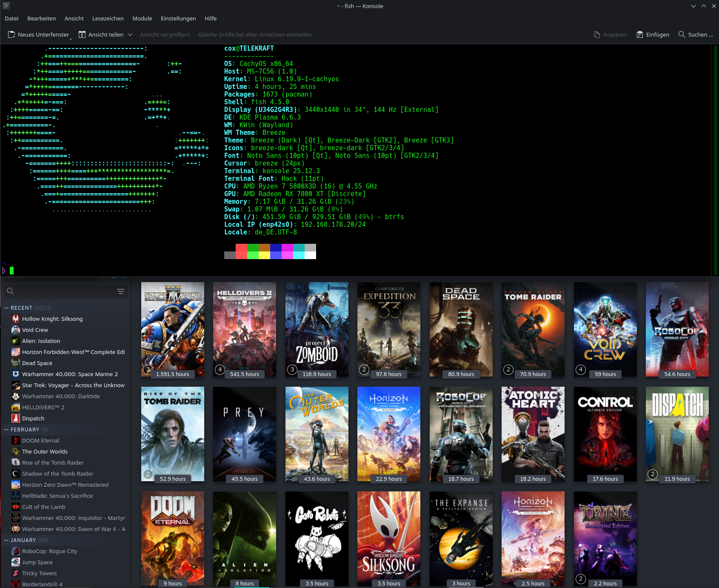The width and height of the screenshot is (719, 588).
Task: Open the Prey game cover
Action: coord(245,434)
